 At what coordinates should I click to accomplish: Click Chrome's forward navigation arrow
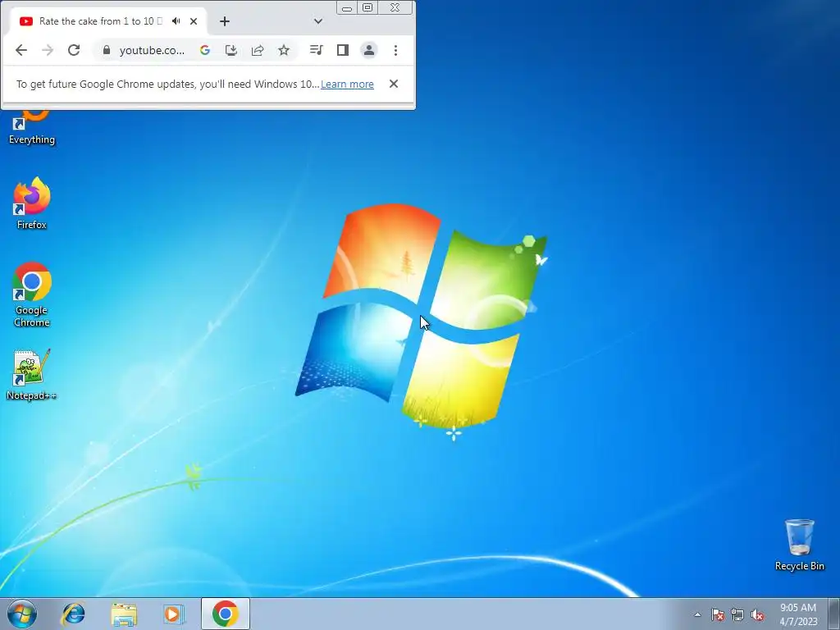48,50
